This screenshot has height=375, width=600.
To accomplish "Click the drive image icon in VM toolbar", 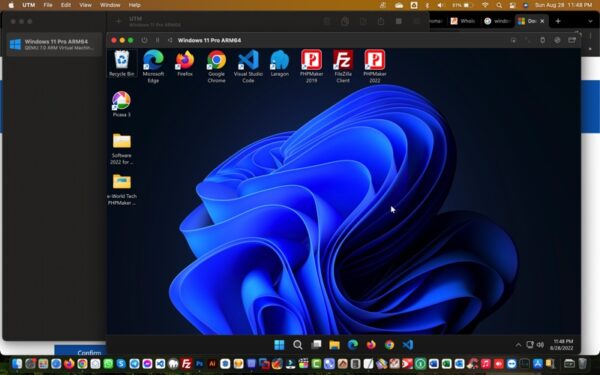I will pyautogui.click(x=557, y=40).
